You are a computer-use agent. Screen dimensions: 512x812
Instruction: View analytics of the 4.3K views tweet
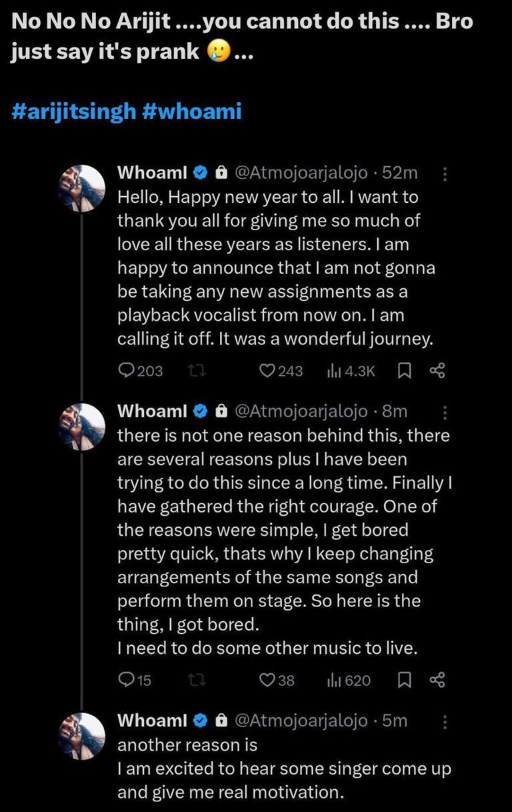335,370
